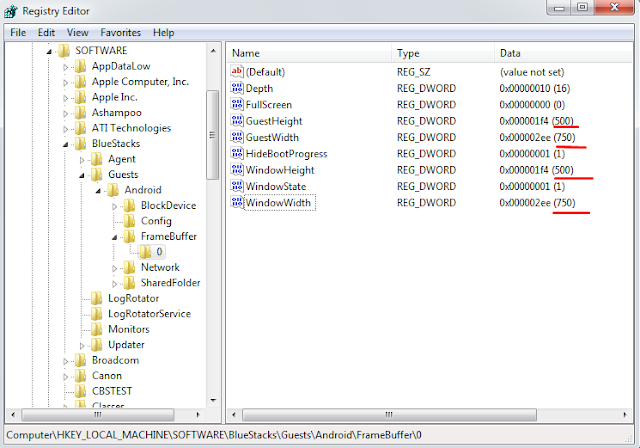Expand the Broadcom key
This screenshot has height=448, width=640.
pos(65,361)
